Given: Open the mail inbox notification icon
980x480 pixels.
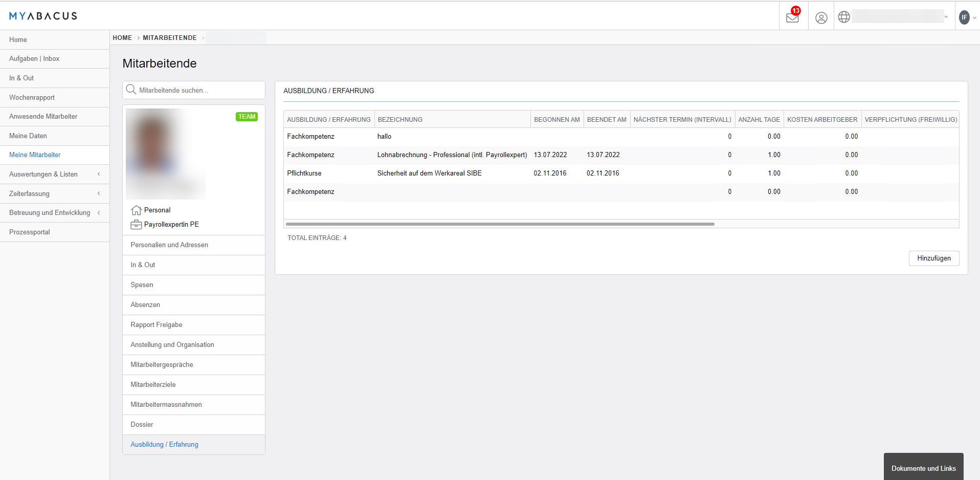Looking at the screenshot, I should 792,17.
